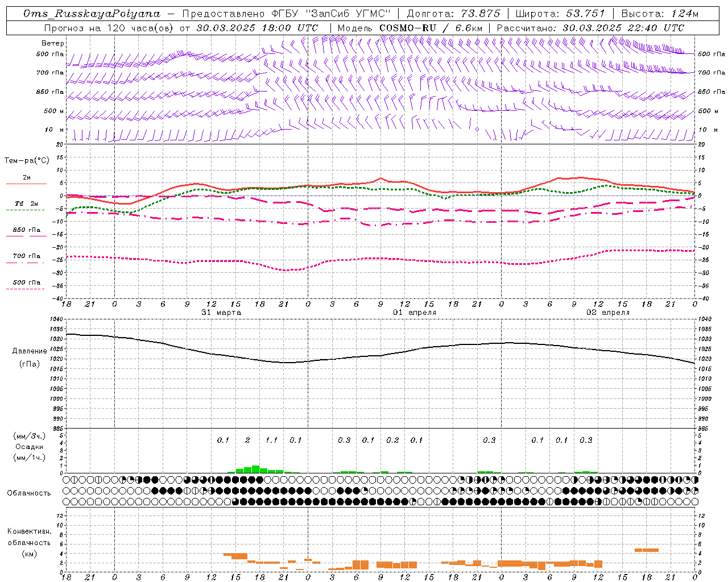Click the isolated orange convective bar on 02 апреля evening
This screenshot has width=728, height=582.
point(646,550)
